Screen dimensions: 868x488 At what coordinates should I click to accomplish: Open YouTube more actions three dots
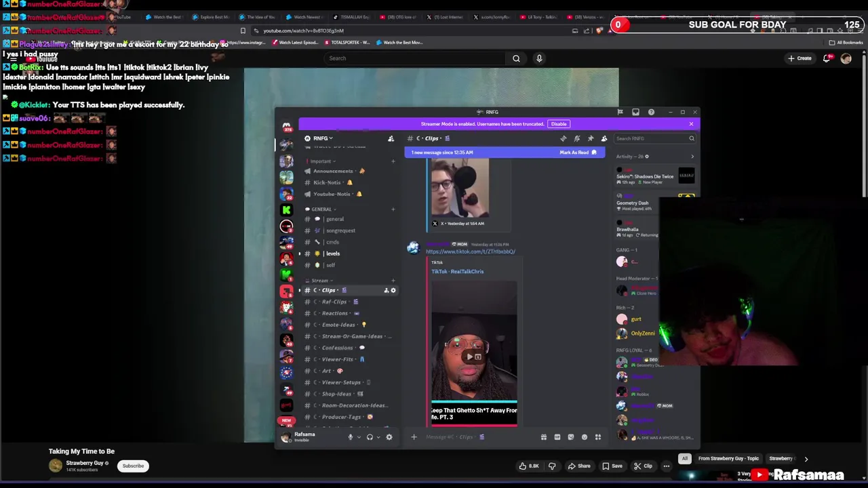coord(667,466)
